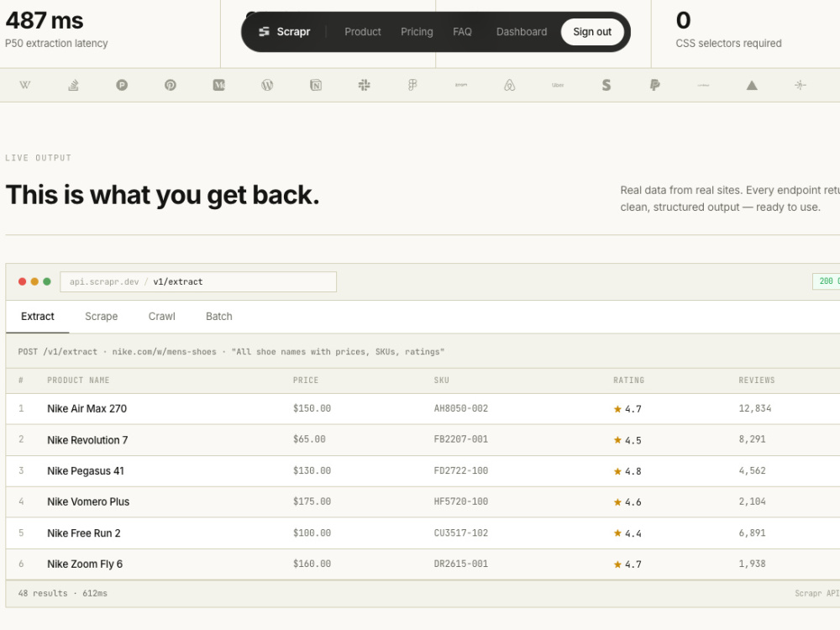Click SKU CU3517-102
840x630 pixels.
(460, 533)
